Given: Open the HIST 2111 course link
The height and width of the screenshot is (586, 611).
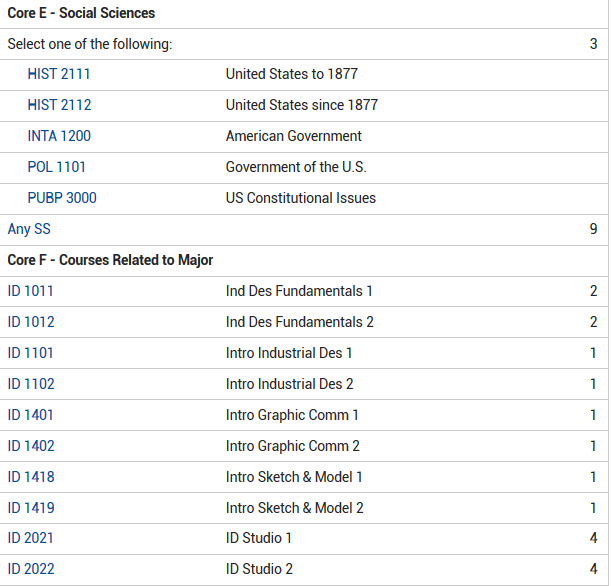Looking at the screenshot, I should click(x=59, y=74).
